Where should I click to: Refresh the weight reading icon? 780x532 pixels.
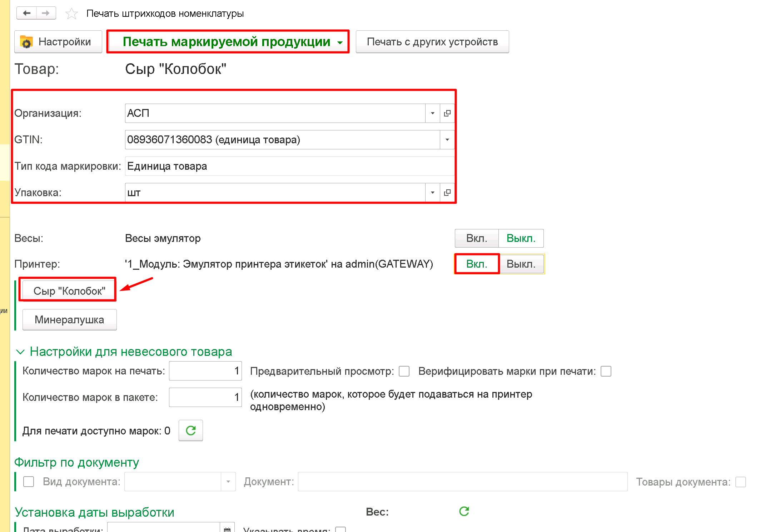(464, 511)
